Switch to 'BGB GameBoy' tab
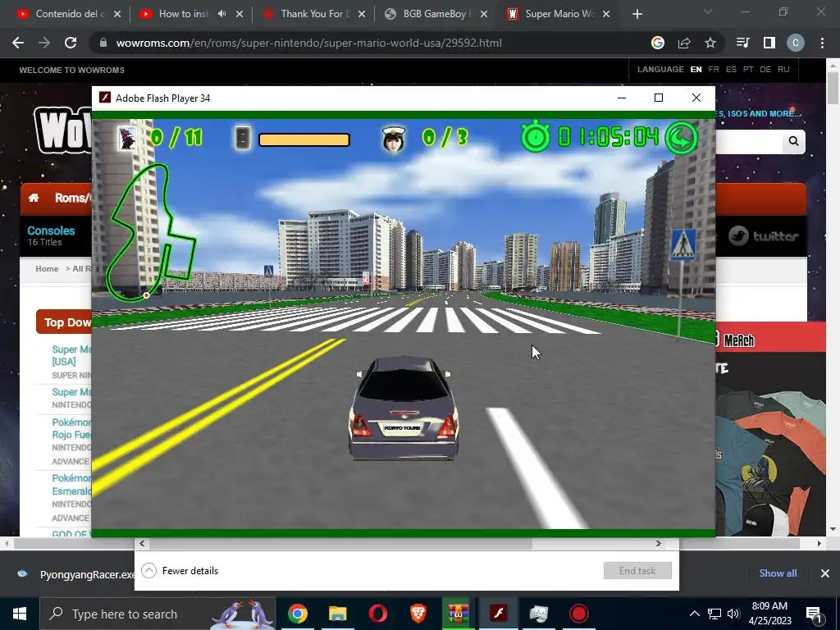The image size is (840, 630). tap(435, 14)
